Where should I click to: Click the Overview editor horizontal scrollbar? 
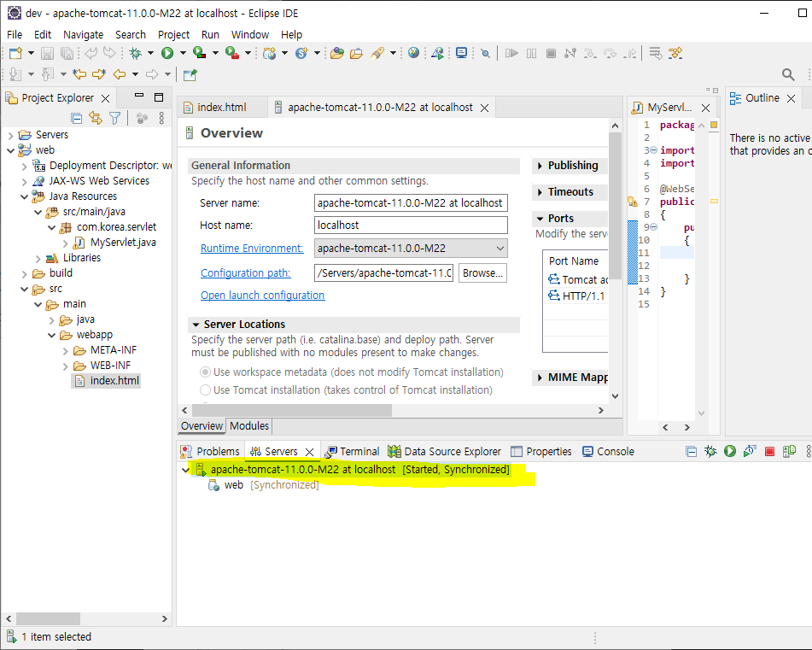(291, 410)
